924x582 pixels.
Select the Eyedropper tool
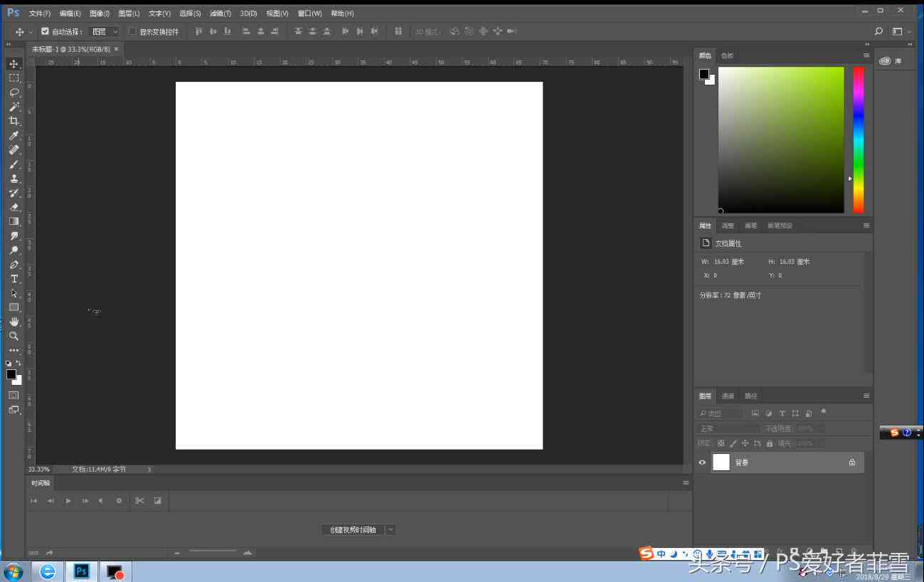(x=14, y=136)
